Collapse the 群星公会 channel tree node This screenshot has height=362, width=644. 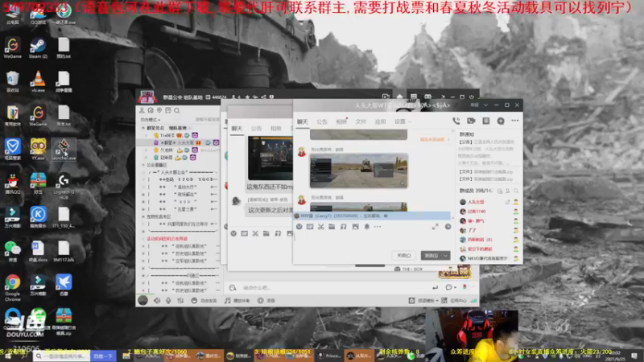tap(143, 128)
